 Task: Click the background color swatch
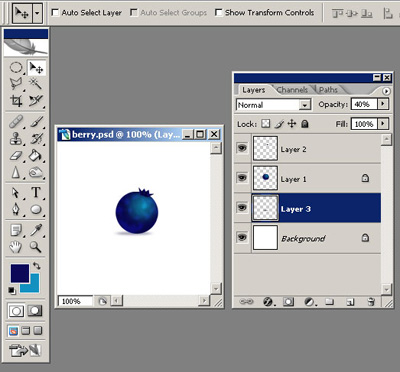pyautogui.click(x=33, y=287)
